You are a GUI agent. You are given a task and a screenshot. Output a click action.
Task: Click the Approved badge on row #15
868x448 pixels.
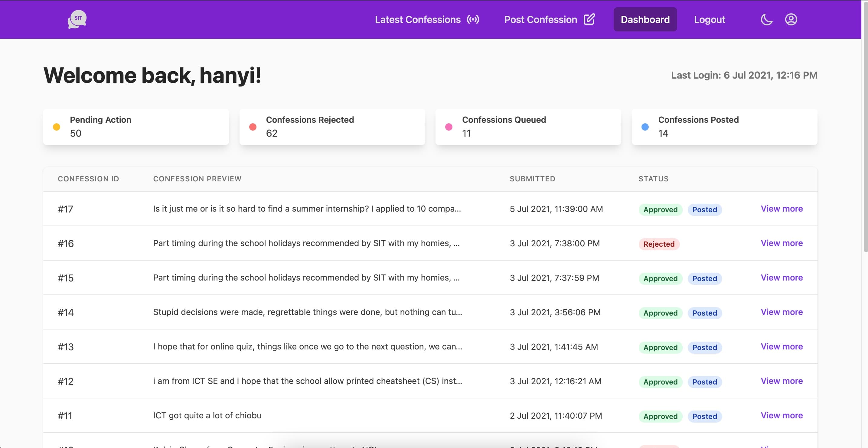[x=660, y=279]
